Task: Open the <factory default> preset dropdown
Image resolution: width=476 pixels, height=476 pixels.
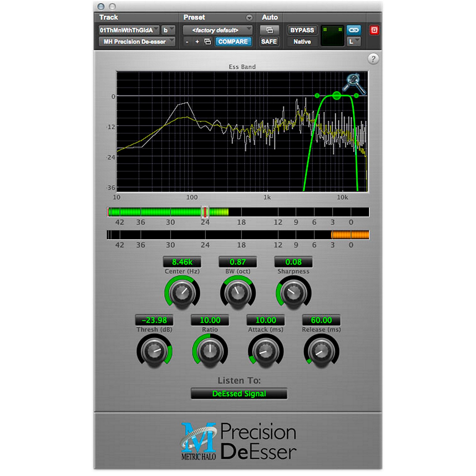Action: 217,30
